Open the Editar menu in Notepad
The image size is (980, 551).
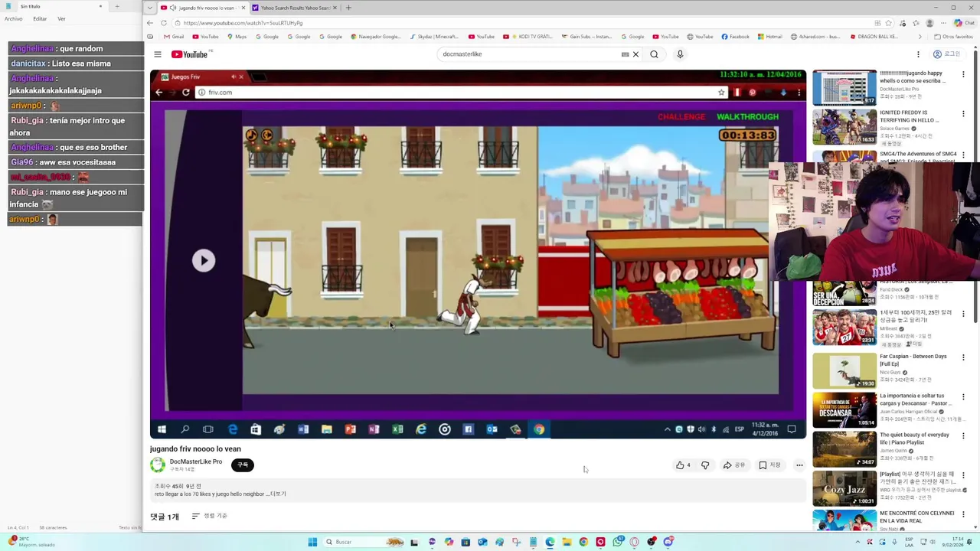coord(40,18)
